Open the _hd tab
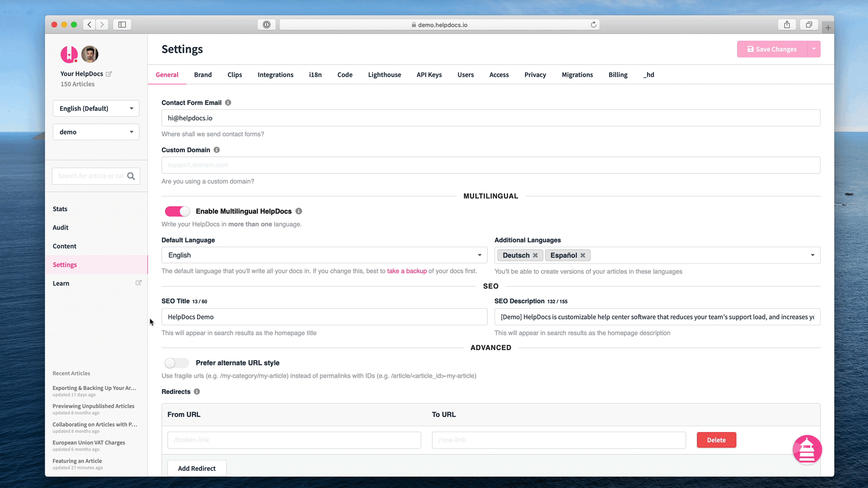868x488 pixels. click(x=649, y=75)
